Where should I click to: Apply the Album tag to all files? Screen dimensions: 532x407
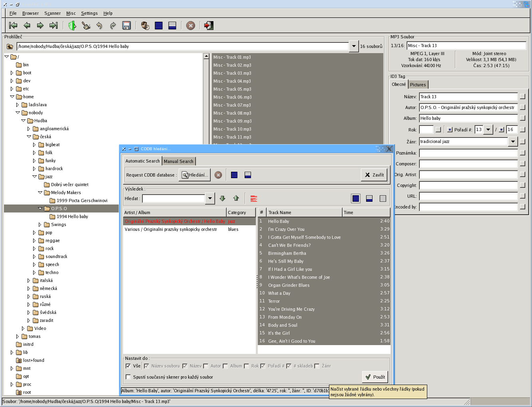tap(522, 118)
